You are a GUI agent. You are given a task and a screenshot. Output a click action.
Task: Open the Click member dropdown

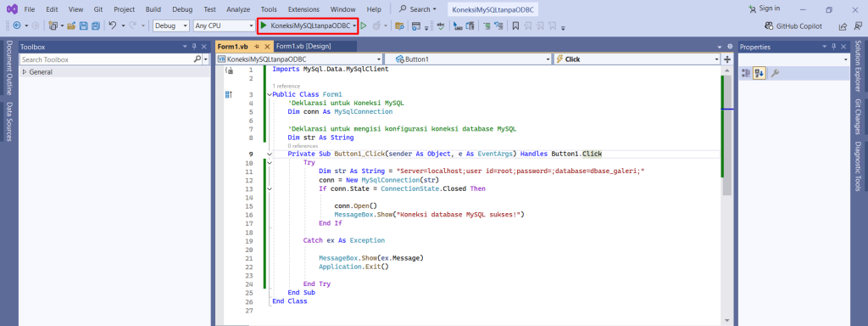click(x=637, y=59)
